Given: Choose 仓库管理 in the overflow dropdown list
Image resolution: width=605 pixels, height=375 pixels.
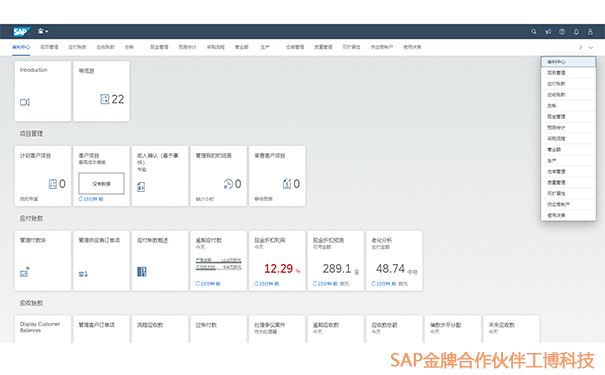Looking at the screenshot, I should point(568,172).
